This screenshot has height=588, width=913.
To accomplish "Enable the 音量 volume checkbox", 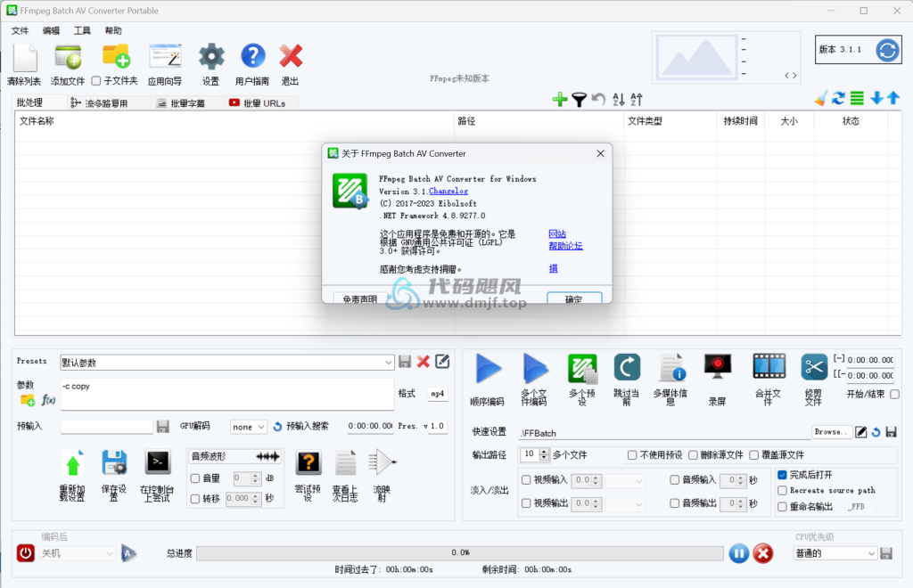I will 195,478.
